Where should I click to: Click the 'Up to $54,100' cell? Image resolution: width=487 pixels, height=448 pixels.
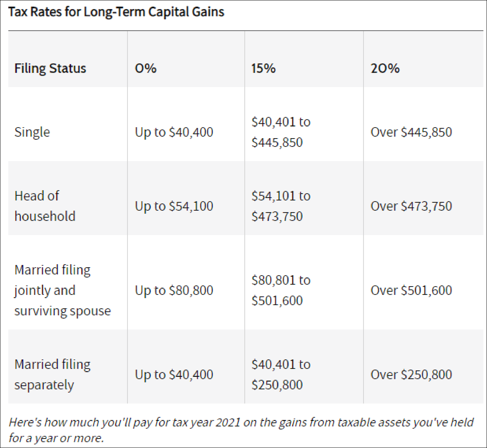tap(174, 206)
